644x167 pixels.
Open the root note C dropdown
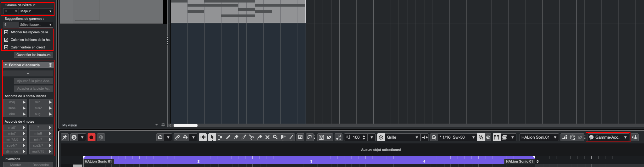[x=11, y=11]
